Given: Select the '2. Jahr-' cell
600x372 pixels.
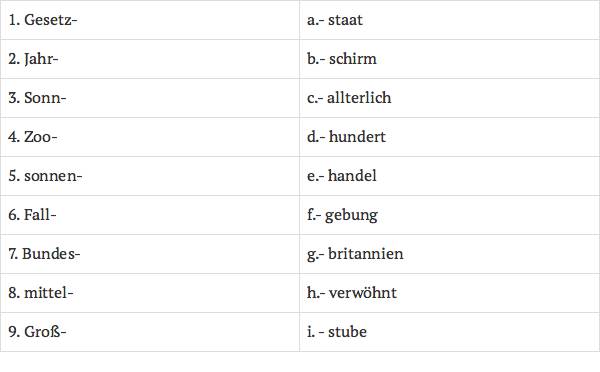Looking at the screenshot, I should pos(150,59).
